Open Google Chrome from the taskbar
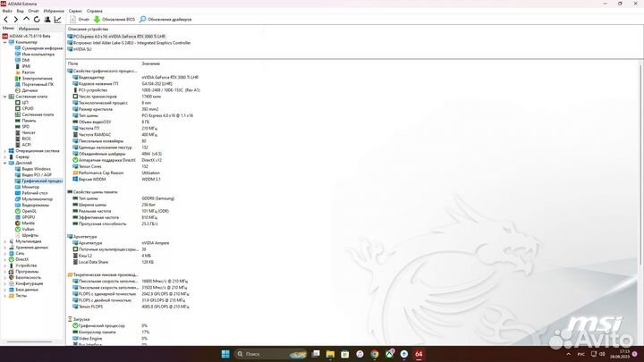The height and width of the screenshot is (362, 644). tap(375, 354)
